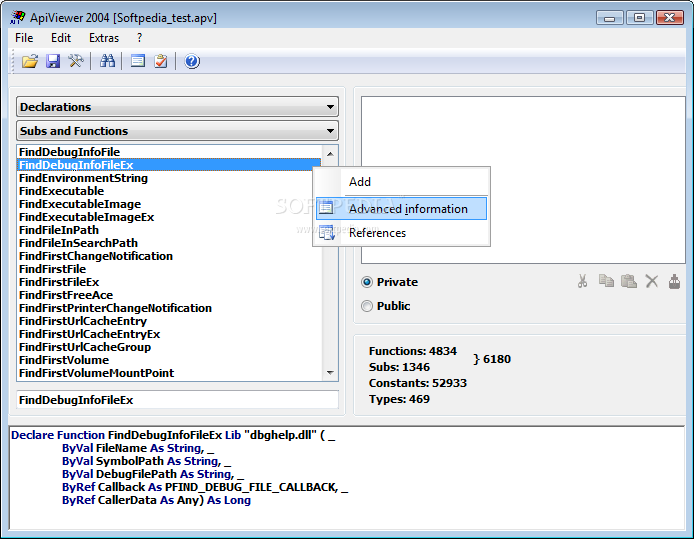The image size is (694, 539).
Task: Open help with the blue question mark icon
Action: point(192,61)
